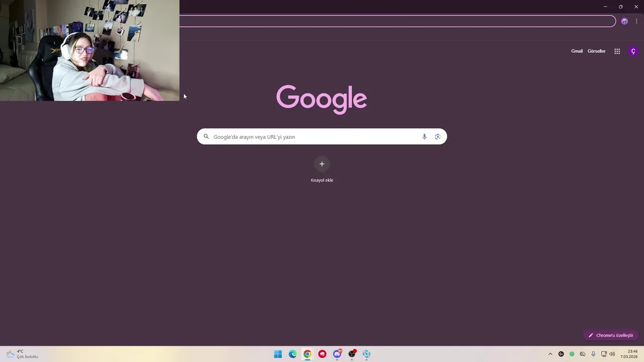Click the Google search box
The image size is (644, 362).
coord(322,137)
